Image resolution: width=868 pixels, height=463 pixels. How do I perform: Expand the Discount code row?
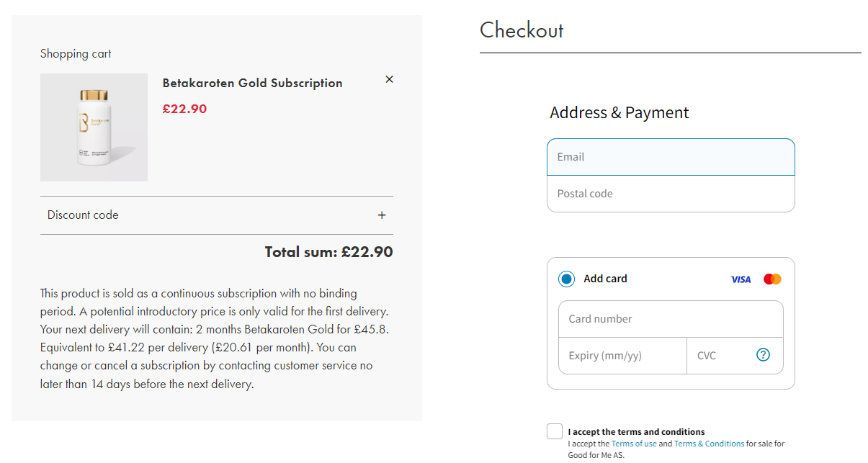tap(217, 215)
